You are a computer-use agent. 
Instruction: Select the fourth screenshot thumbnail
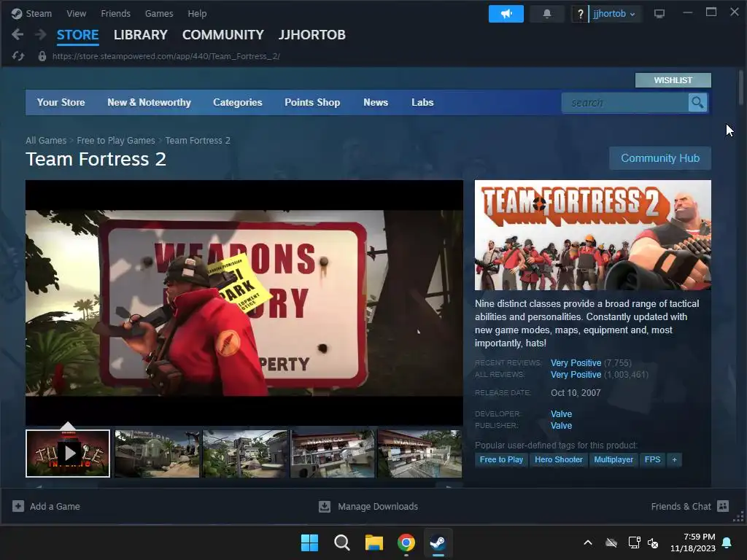tap(333, 454)
